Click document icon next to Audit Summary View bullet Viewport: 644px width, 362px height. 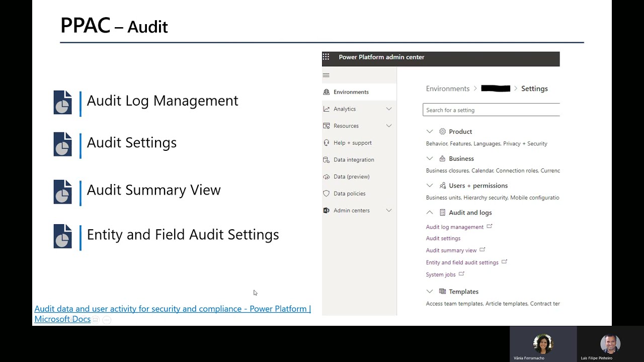pos(63,192)
